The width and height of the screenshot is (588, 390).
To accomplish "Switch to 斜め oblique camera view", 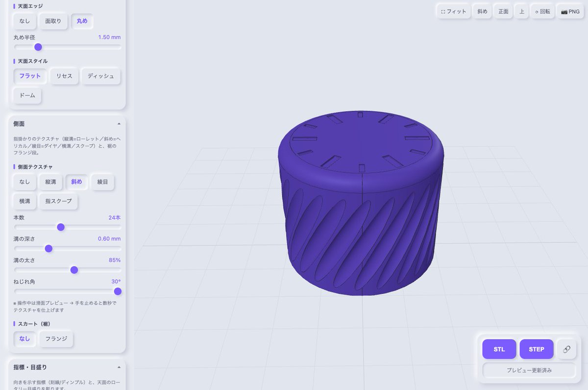I will click(482, 11).
